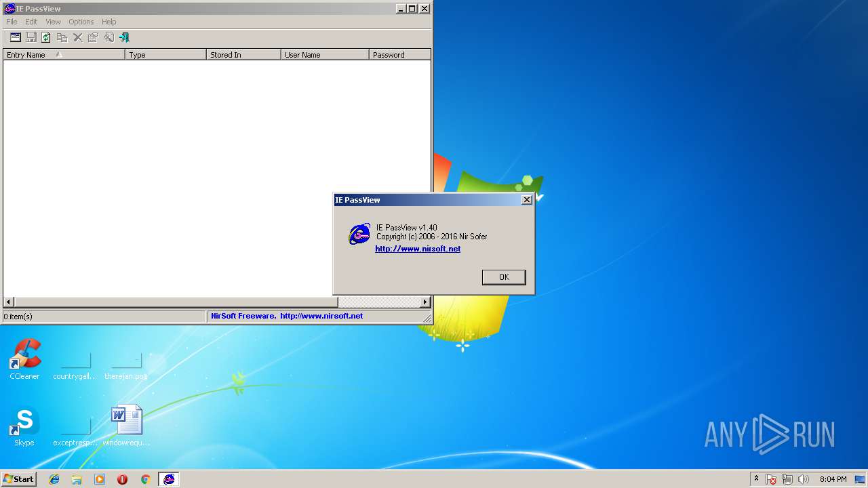Click the Delete (X) toolbar icon
This screenshot has height=488, width=868.
coord(77,37)
